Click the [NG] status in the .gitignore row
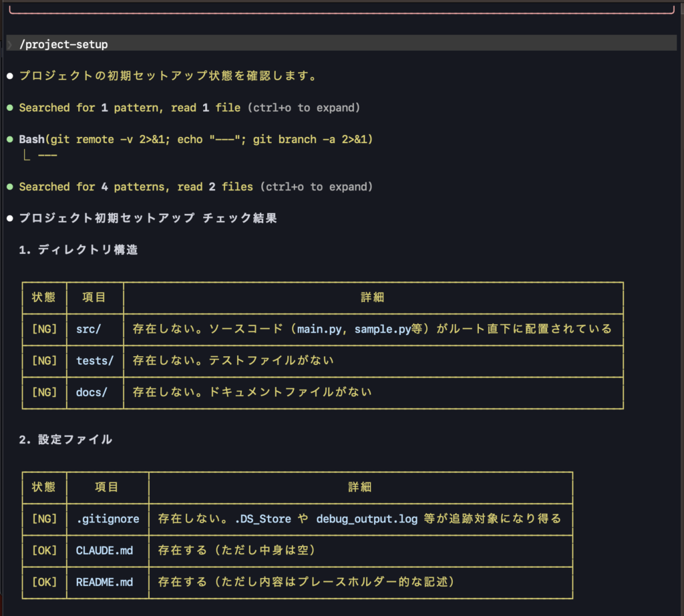Viewport: 684px width, 616px height. (x=44, y=518)
